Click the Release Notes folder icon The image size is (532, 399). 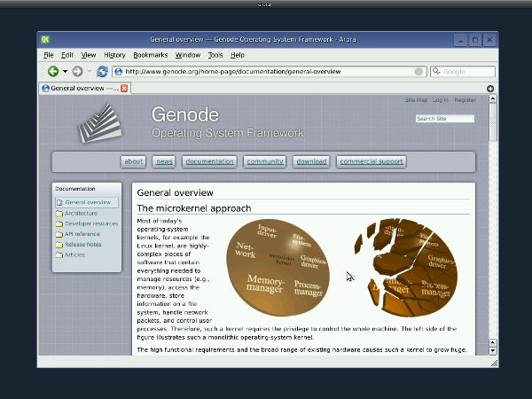click(59, 245)
